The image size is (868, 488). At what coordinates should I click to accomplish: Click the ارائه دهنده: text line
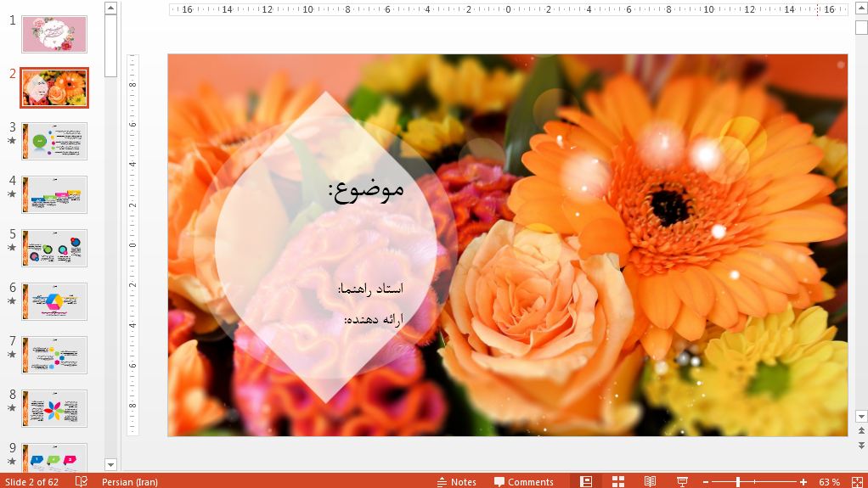click(x=374, y=319)
